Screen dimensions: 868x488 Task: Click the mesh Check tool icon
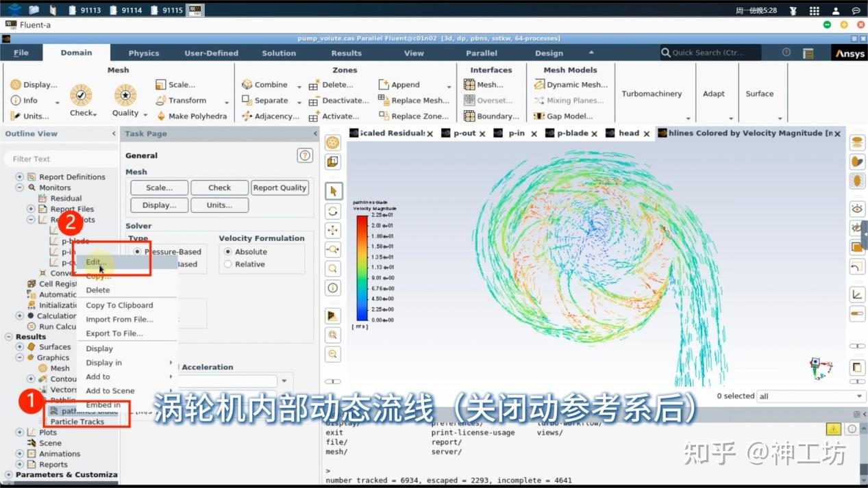(x=81, y=95)
